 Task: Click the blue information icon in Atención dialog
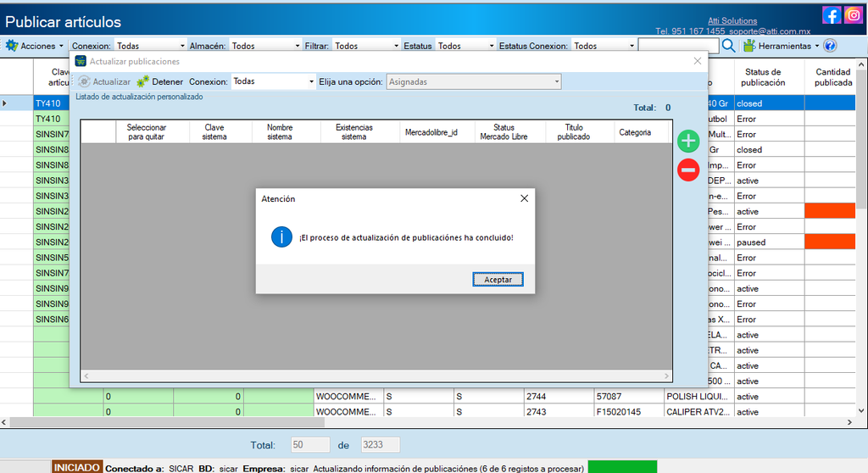tap(281, 237)
